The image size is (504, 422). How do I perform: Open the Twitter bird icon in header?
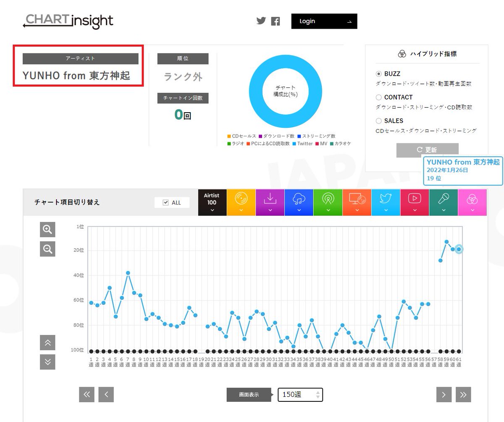(261, 21)
